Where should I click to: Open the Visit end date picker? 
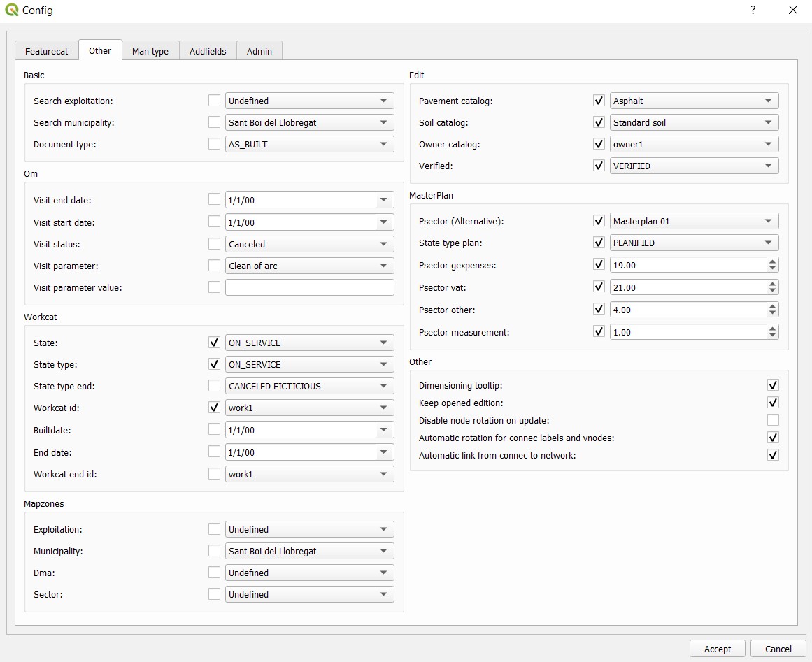pyautogui.click(x=384, y=201)
